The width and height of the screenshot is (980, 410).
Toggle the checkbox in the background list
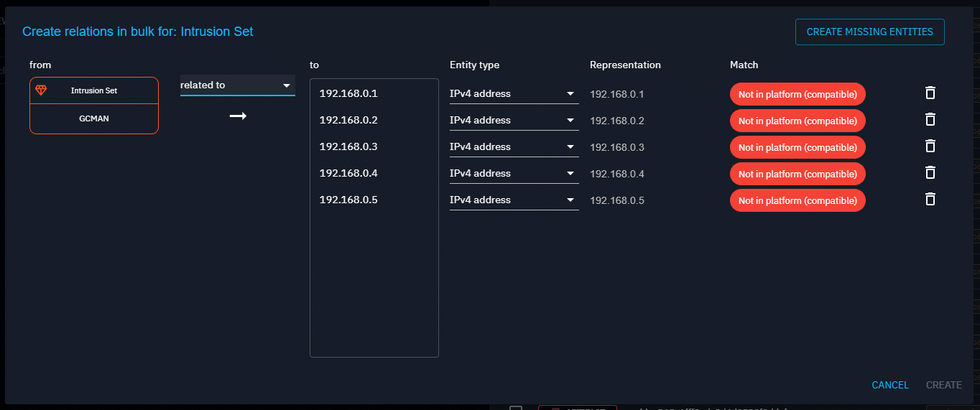pos(515,408)
